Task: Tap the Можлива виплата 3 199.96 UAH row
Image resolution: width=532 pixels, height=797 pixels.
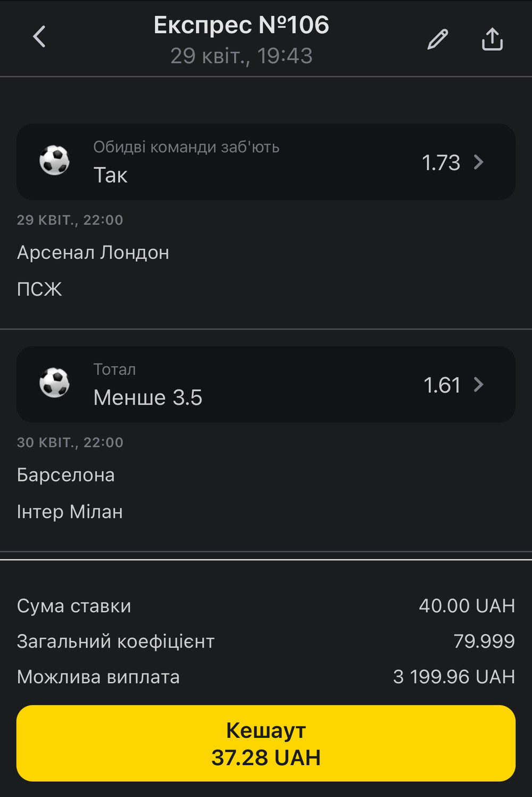Action: point(266,677)
